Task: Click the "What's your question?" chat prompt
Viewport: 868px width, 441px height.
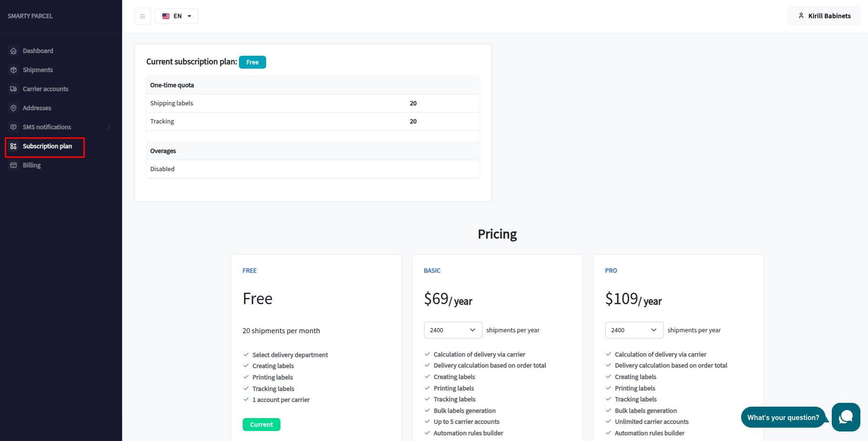Action: [x=783, y=418]
